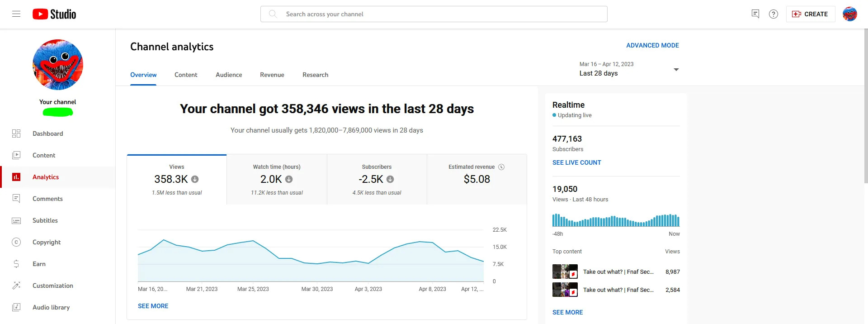This screenshot has height=324, width=868.
Task: Open Audio library in the sidebar
Action: click(51, 307)
